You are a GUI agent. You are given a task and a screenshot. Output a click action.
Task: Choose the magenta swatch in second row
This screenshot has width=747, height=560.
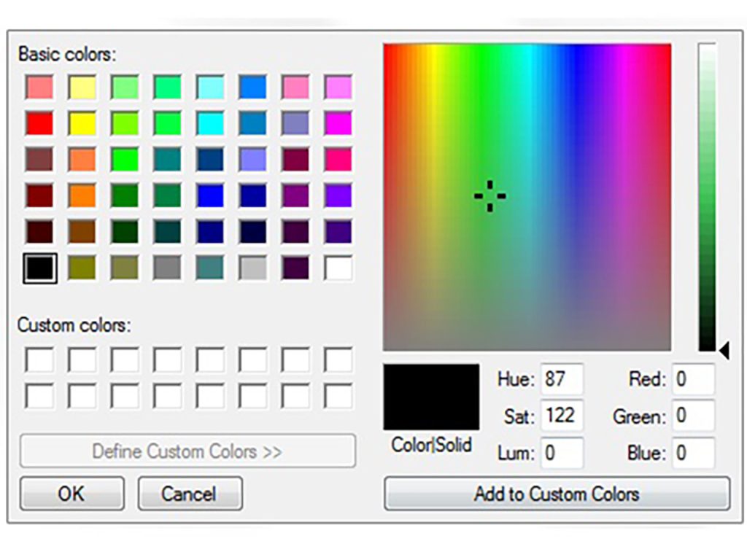pyautogui.click(x=338, y=123)
